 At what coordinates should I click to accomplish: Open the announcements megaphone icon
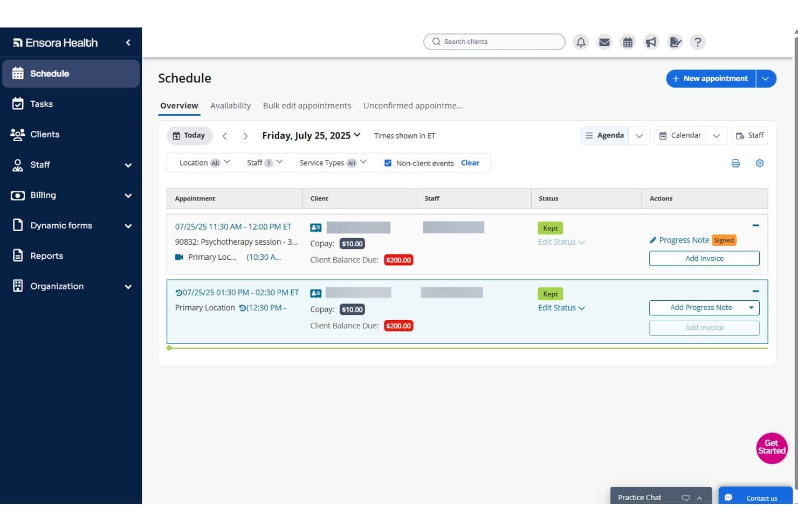tap(651, 42)
